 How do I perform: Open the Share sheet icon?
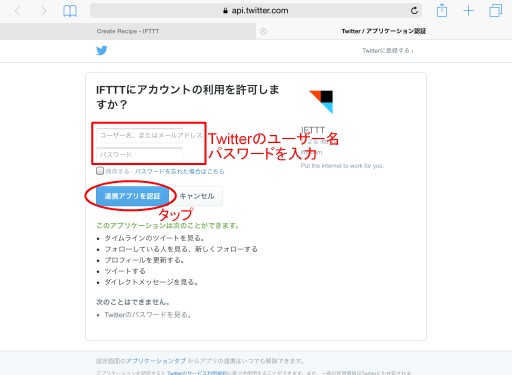coord(442,10)
